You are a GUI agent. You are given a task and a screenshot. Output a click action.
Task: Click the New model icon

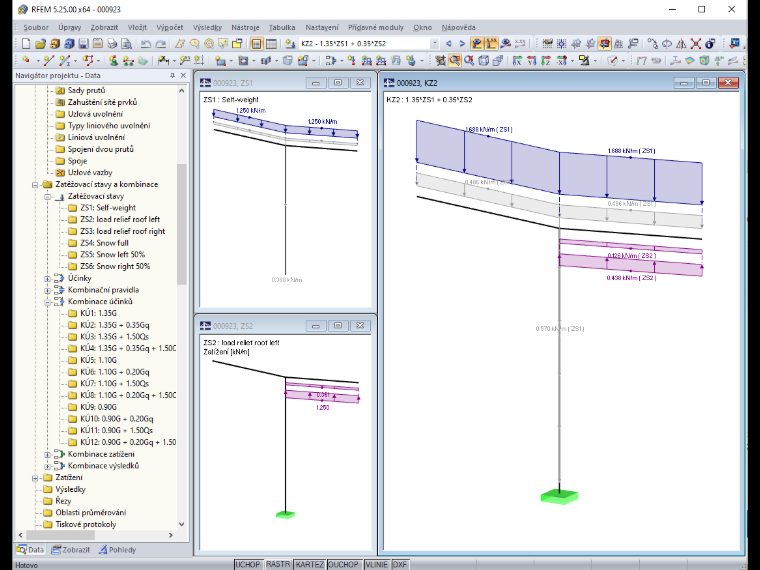click(26, 44)
